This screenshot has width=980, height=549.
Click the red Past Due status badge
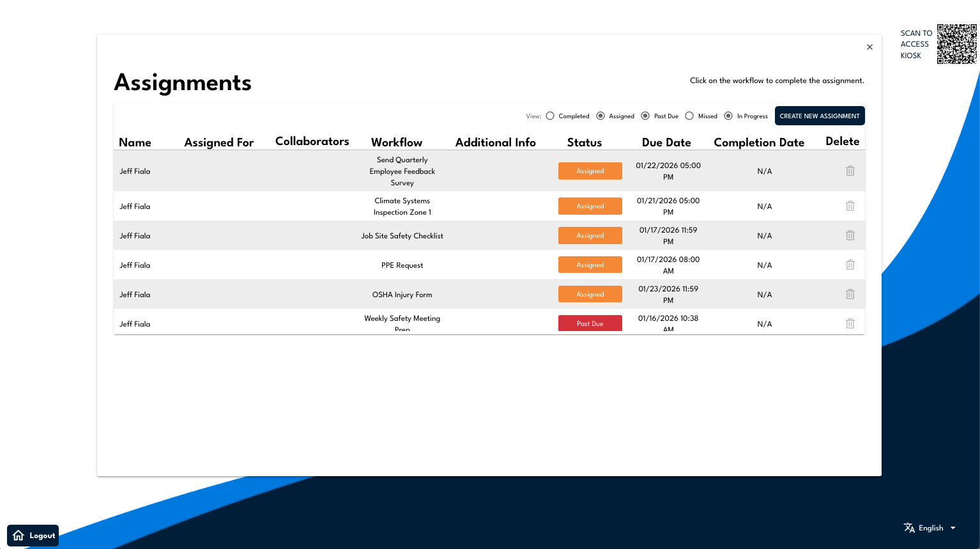click(x=590, y=323)
